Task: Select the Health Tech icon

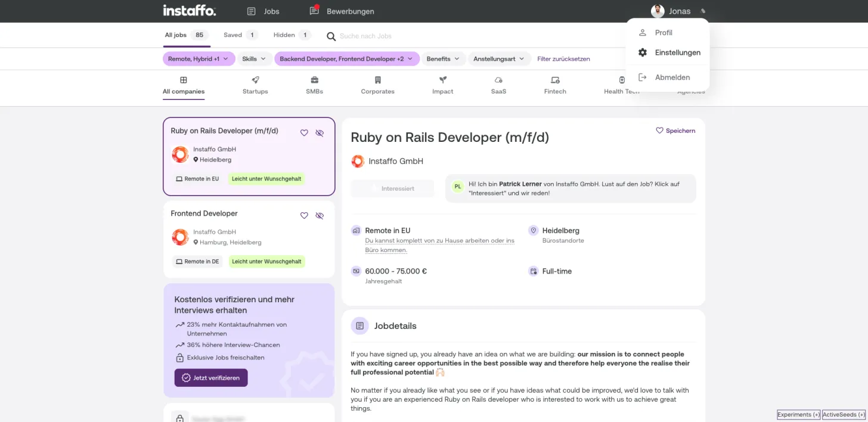Action: coord(622,80)
